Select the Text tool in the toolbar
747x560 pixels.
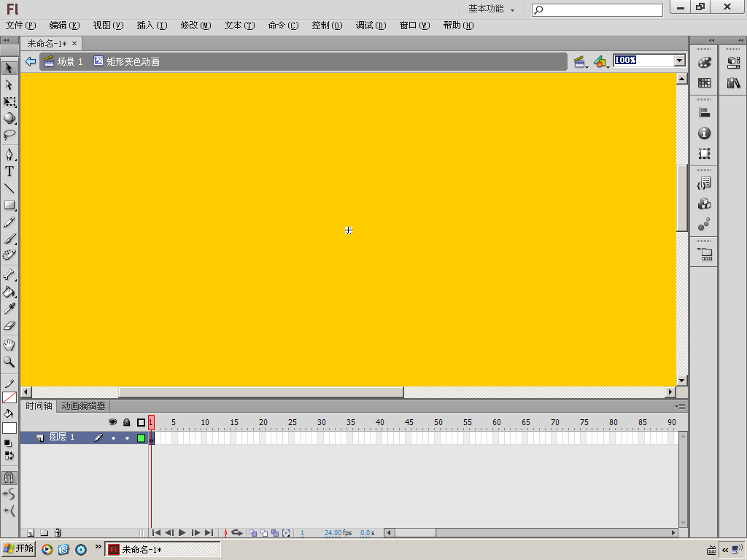pyautogui.click(x=9, y=171)
